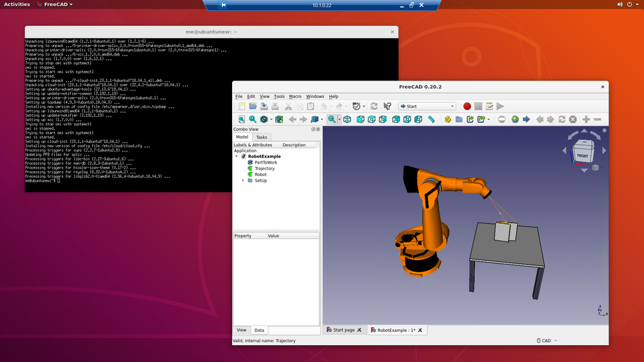Click the FRONT face of navigation cube
Screen dimensions: 644x362
pos(582,155)
